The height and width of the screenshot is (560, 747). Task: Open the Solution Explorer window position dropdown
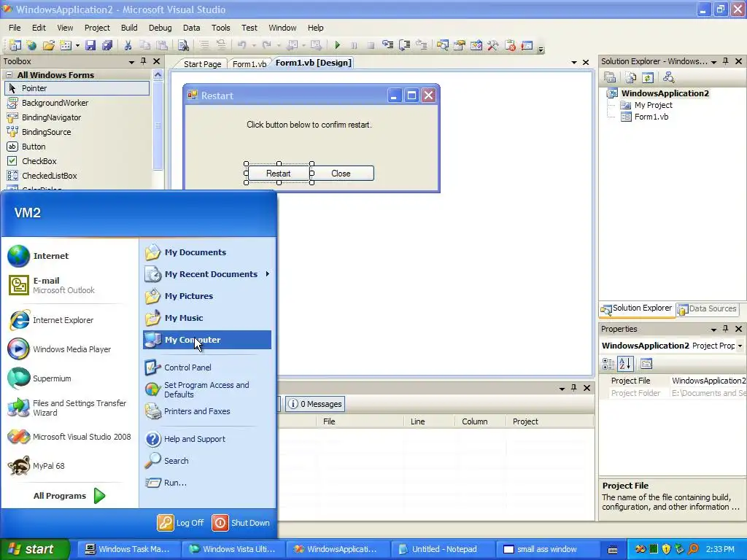click(713, 61)
